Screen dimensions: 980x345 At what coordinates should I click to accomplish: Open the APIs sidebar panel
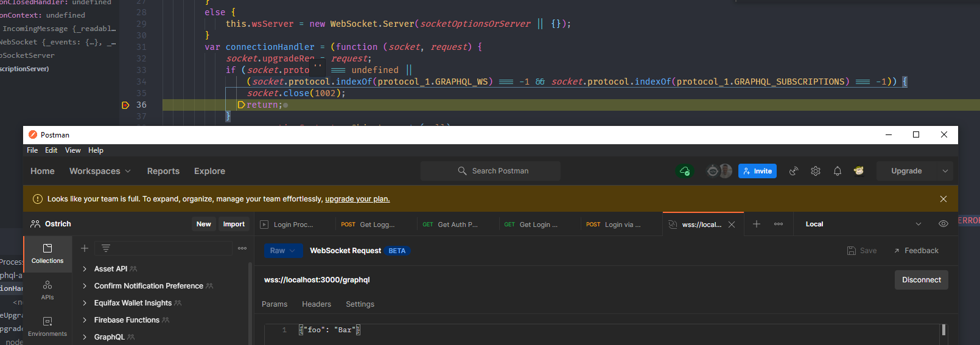47,290
